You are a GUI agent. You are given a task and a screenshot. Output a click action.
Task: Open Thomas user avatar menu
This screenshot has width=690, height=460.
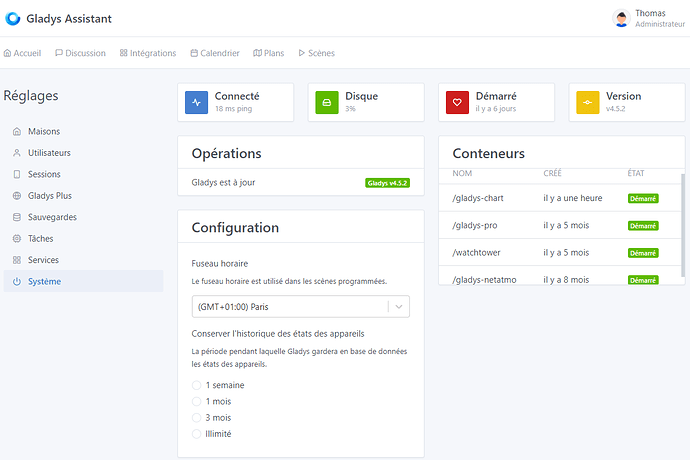(621, 18)
